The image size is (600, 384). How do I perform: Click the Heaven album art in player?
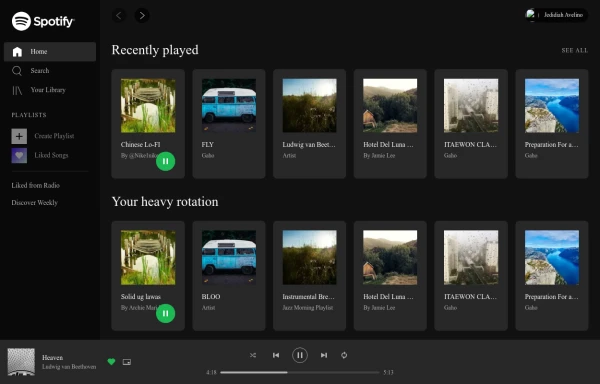click(x=21, y=362)
